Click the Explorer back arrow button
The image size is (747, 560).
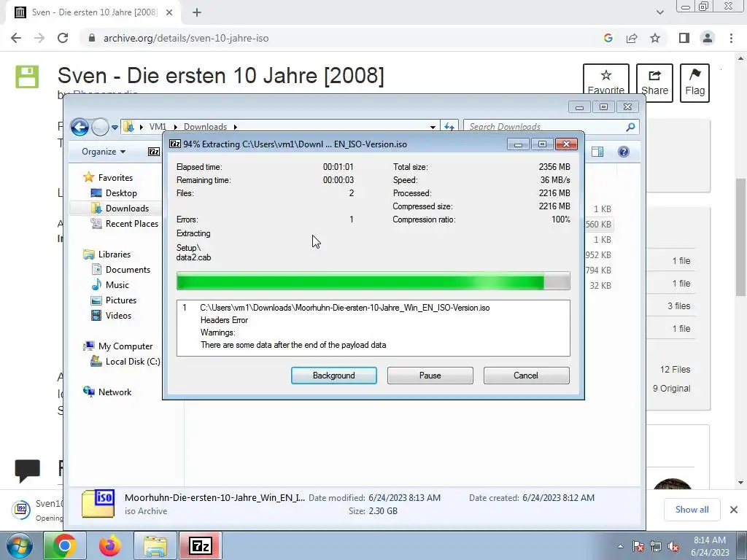[80, 127]
